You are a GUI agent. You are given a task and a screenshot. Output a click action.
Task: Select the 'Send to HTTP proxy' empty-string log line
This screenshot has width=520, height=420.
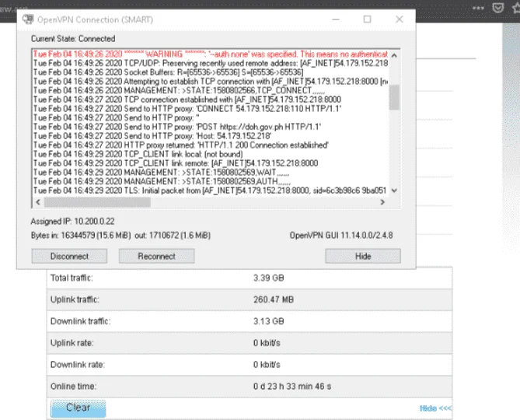(116, 117)
